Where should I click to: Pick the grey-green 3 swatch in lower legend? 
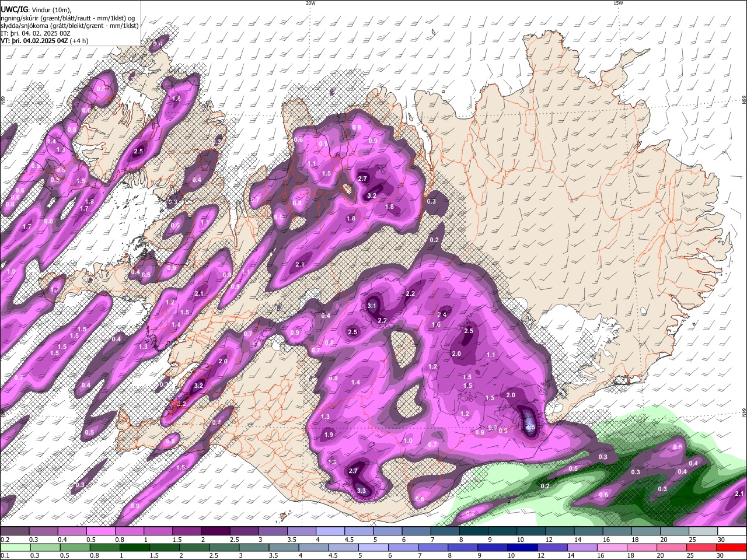(254, 547)
